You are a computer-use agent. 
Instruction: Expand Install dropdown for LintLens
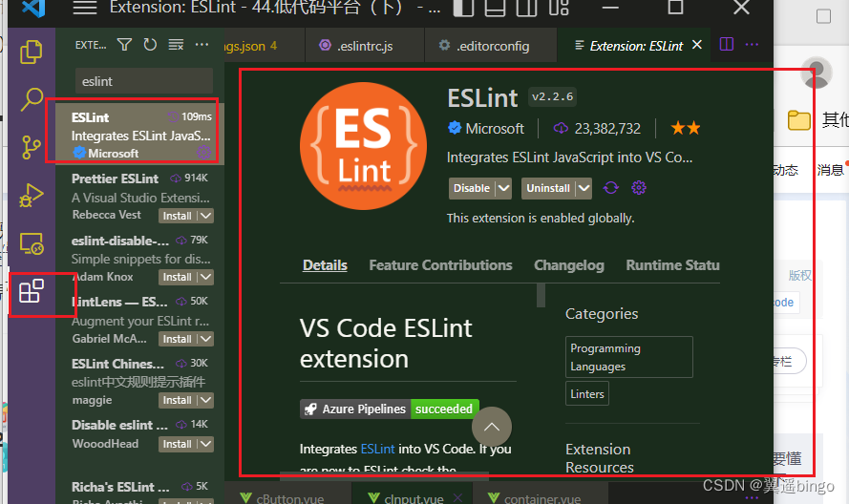click(205, 339)
